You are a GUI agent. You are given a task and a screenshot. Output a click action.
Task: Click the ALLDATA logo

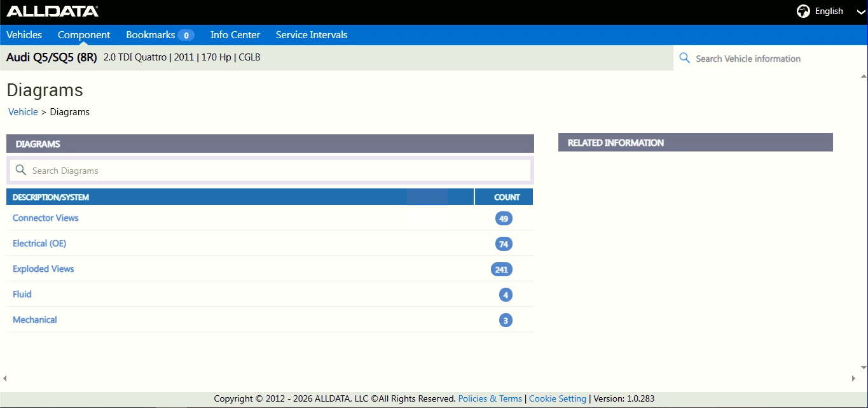pyautogui.click(x=52, y=11)
